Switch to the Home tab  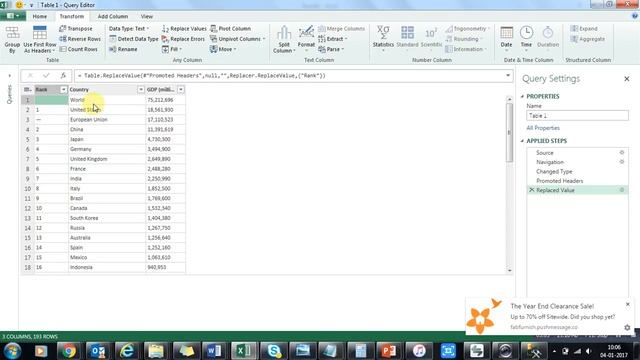40,16
